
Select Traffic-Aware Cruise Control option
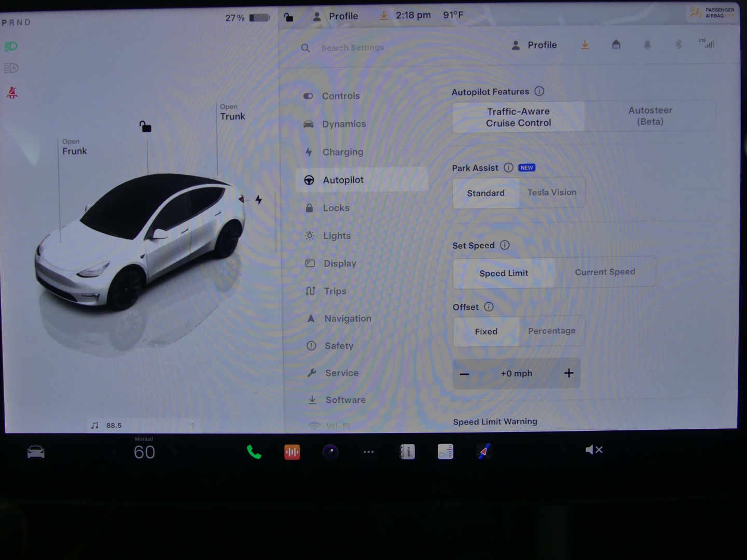point(518,117)
